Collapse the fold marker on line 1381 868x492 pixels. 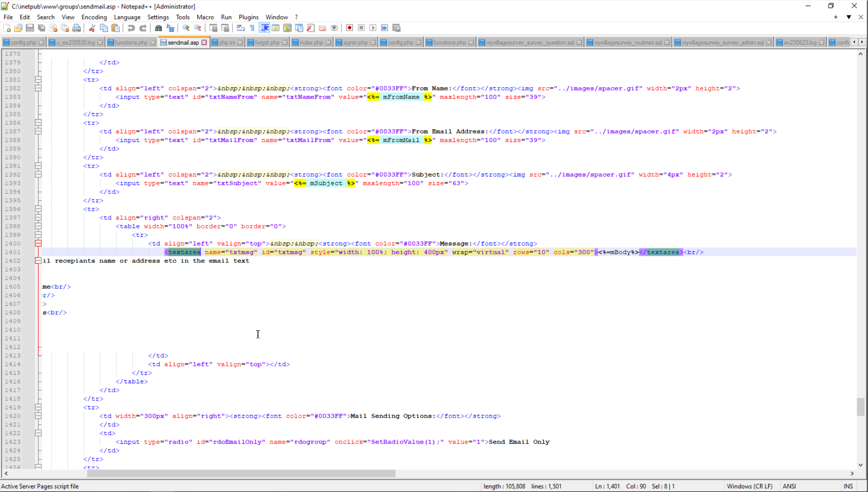pyautogui.click(x=38, y=79)
